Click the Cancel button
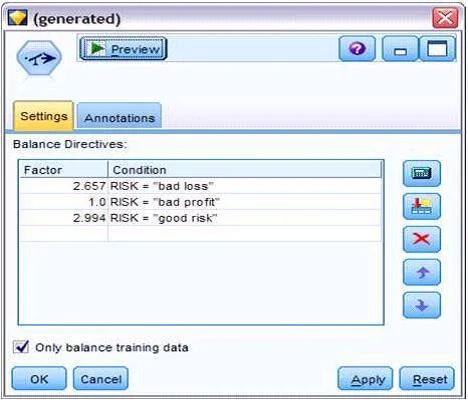Screen dimensions: 468x400 coord(101,378)
